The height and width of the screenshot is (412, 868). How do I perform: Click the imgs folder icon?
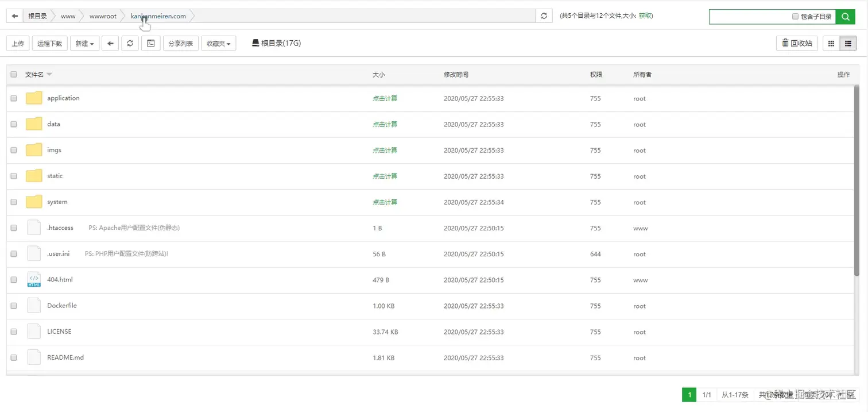click(x=34, y=150)
